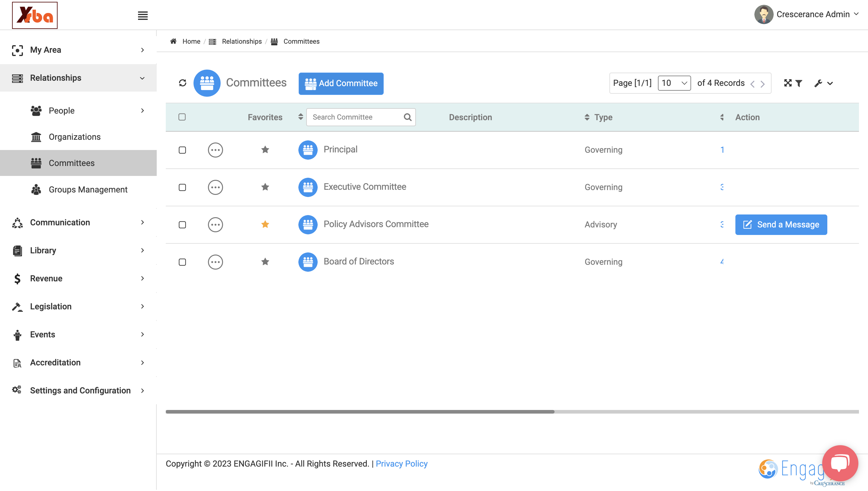
Task: Go to next page arrow
Action: point(763,84)
